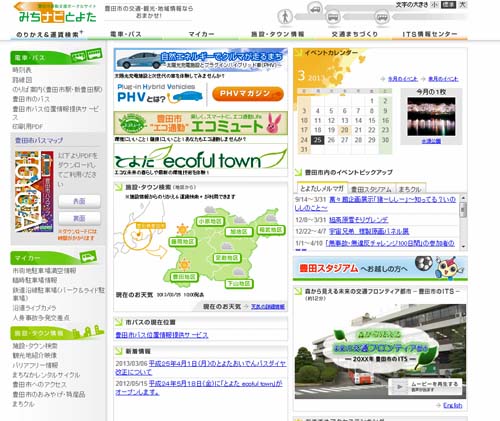Viewport: 500px width, 421px height.
Task: Click the エコミュート eco commute banner
Action: click(x=201, y=123)
